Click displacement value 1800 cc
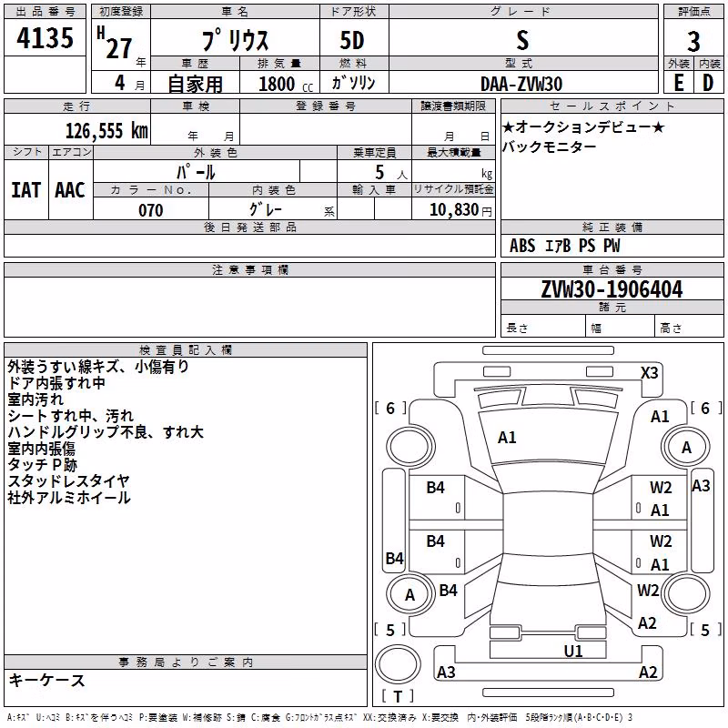This screenshot has width=728, height=728. coord(286,84)
